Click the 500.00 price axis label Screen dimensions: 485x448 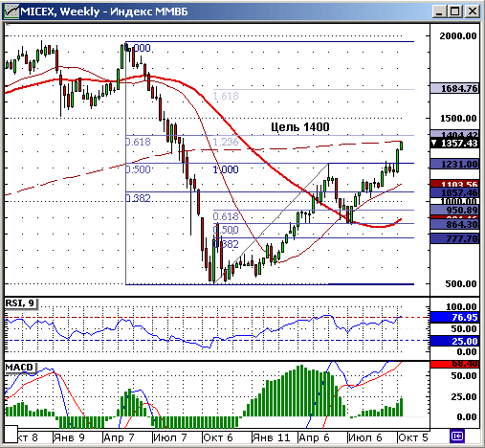point(461,283)
